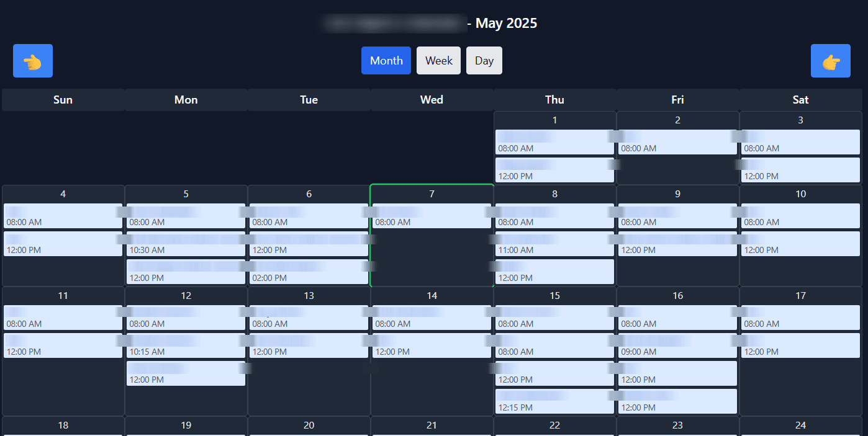Open May 5 event at 10:30 AM
The width and height of the screenshot is (868, 436).
[186, 244]
